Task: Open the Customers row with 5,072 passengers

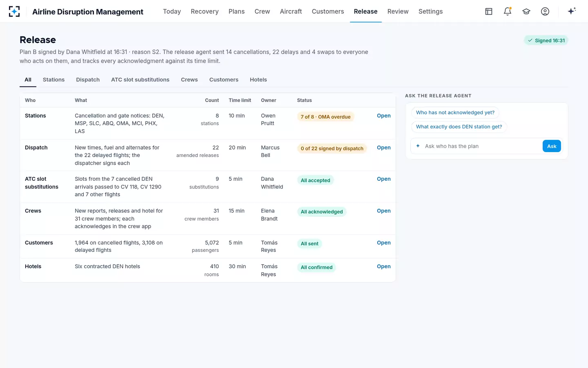Action: [x=384, y=243]
